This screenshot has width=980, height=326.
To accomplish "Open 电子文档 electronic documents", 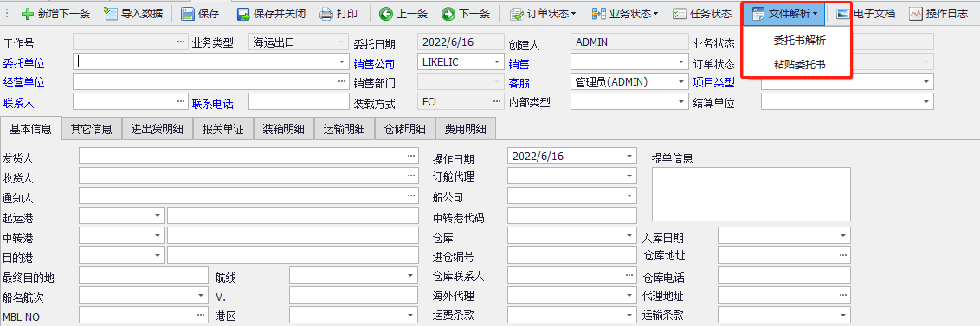I will tap(867, 13).
